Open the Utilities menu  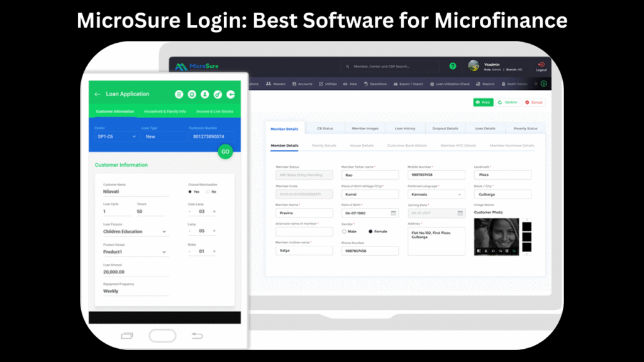[327, 84]
